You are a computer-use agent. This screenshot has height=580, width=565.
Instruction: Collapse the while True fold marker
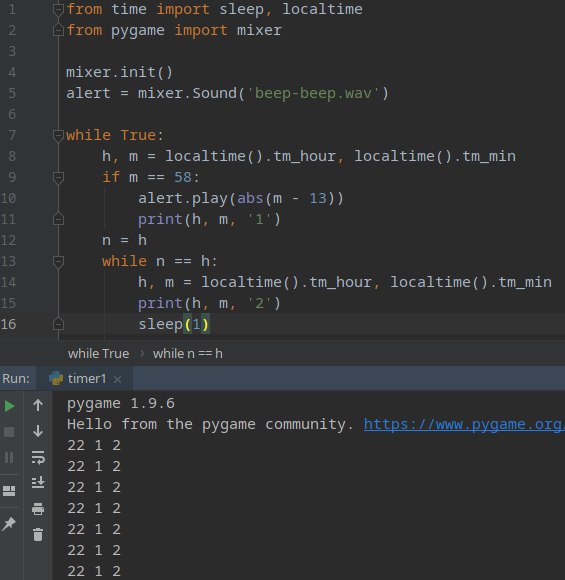(x=58, y=135)
